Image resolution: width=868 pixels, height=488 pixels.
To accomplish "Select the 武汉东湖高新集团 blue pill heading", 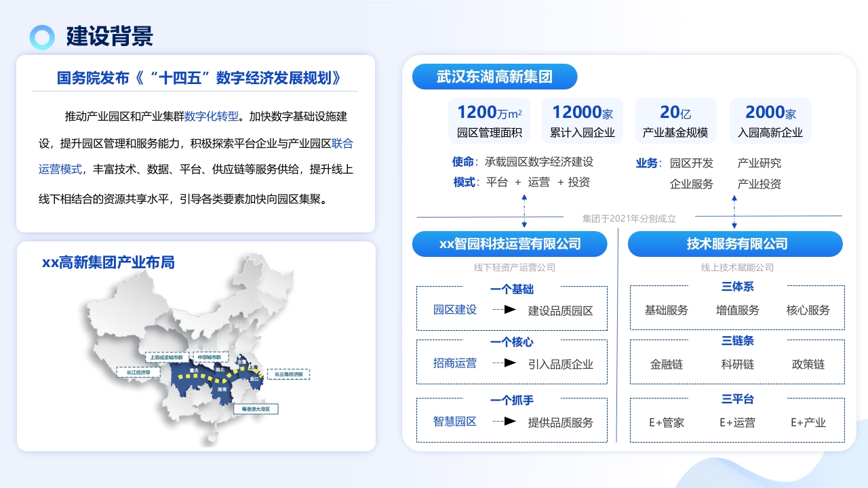I will pyautogui.click(x=495, y=77).
